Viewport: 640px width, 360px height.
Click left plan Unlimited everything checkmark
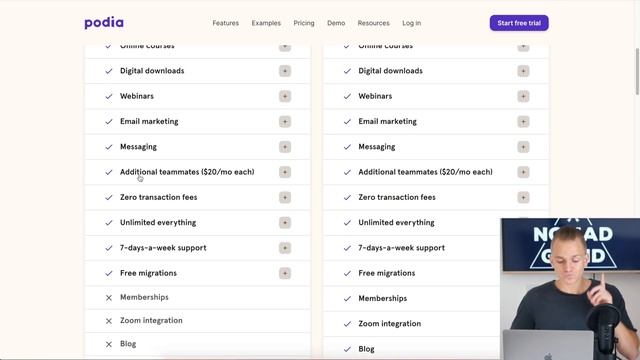tap(109, 223)
